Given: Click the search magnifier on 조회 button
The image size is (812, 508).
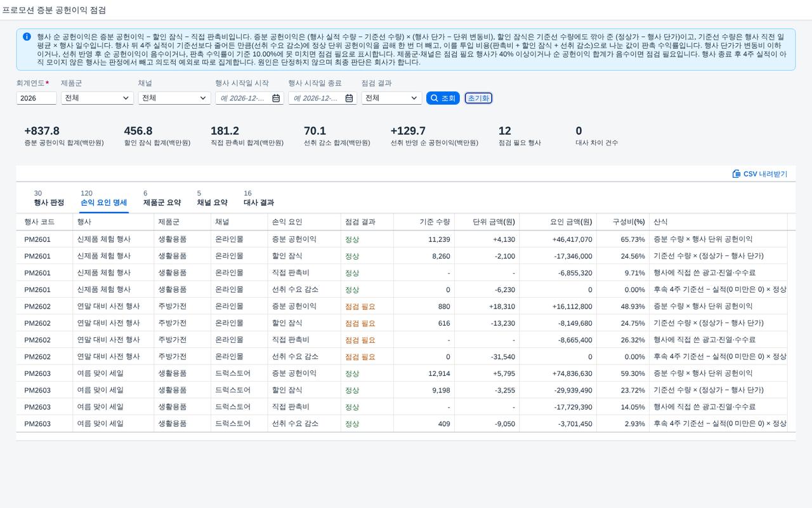Looking at the screenshot, I should click(x=435, y=98).
